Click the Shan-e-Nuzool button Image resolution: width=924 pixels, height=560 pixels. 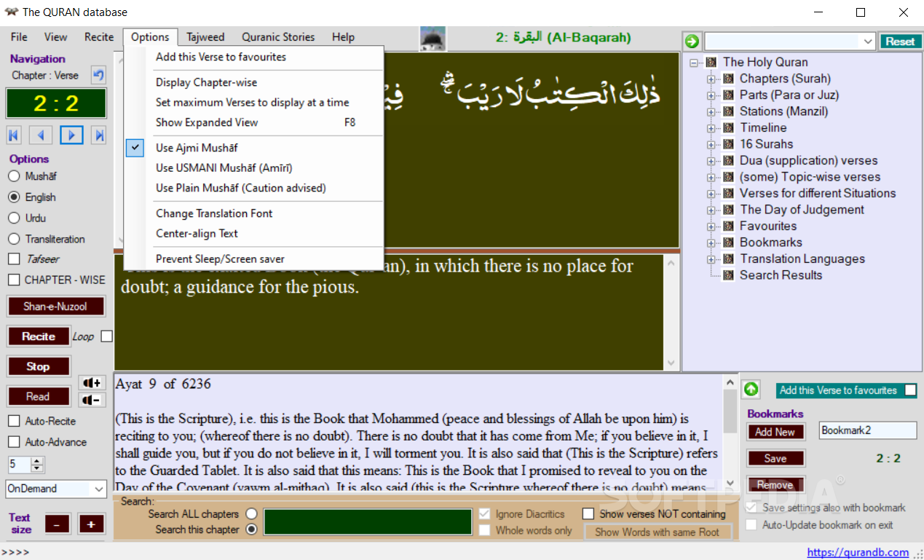pyautogui.click(x=55, y=307)
